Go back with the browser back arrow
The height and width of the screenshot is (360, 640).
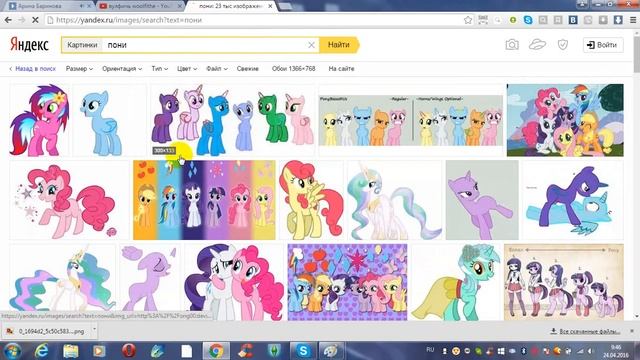[x=9, y=20]
